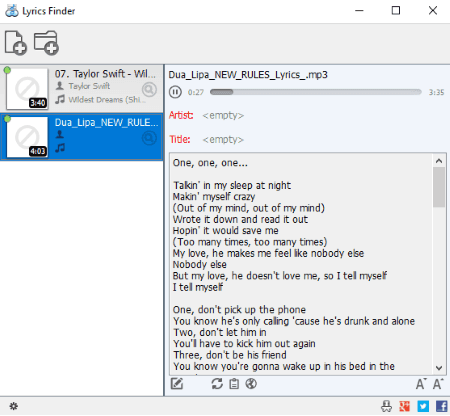
Task: Click the add folder icon
Action: point(46,43)
